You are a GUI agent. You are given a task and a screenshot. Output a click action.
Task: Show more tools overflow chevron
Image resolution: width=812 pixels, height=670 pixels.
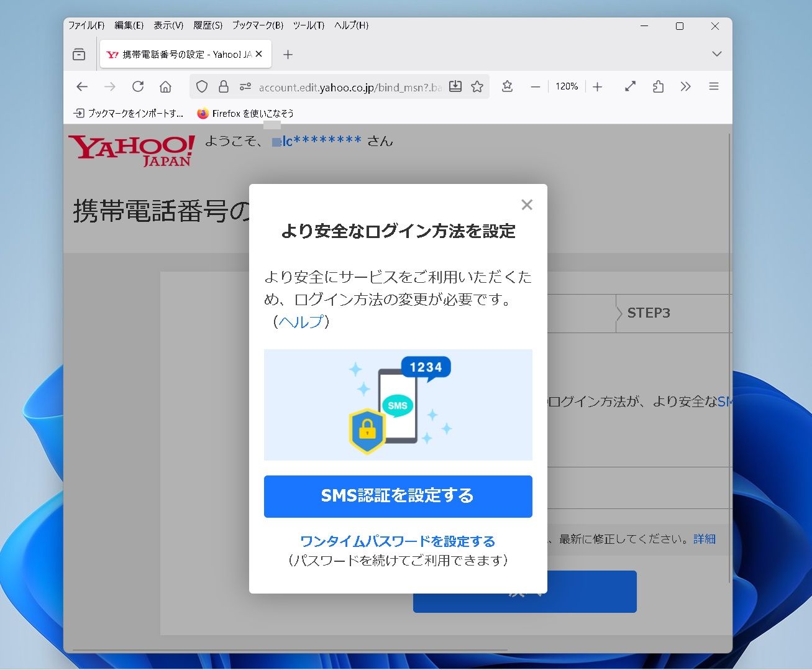(x=686, y=87)
